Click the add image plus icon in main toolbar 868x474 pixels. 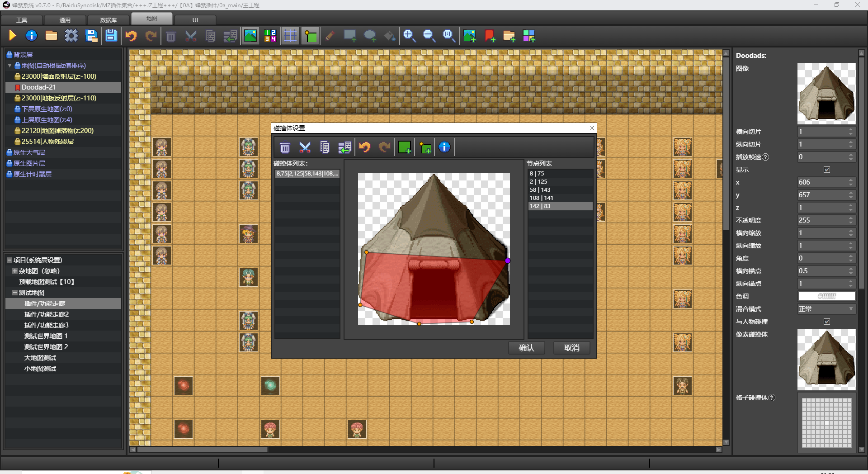click(469, 36)
